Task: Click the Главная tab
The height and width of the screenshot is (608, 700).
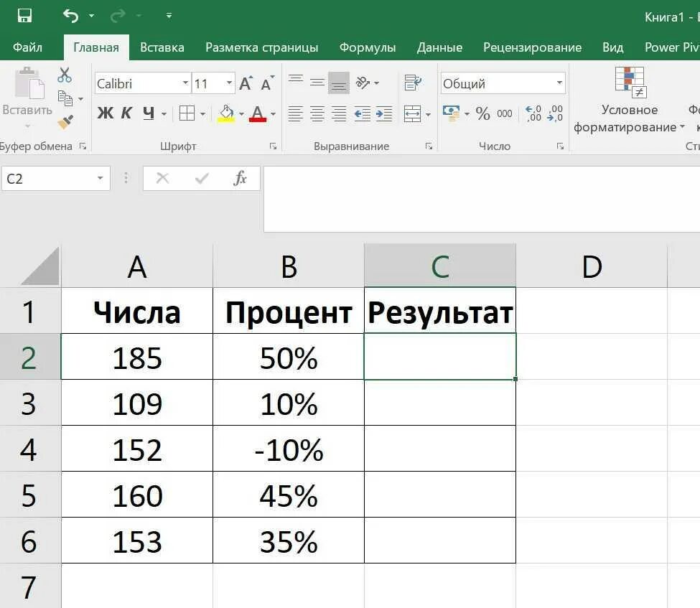Action: pos(96,47)
